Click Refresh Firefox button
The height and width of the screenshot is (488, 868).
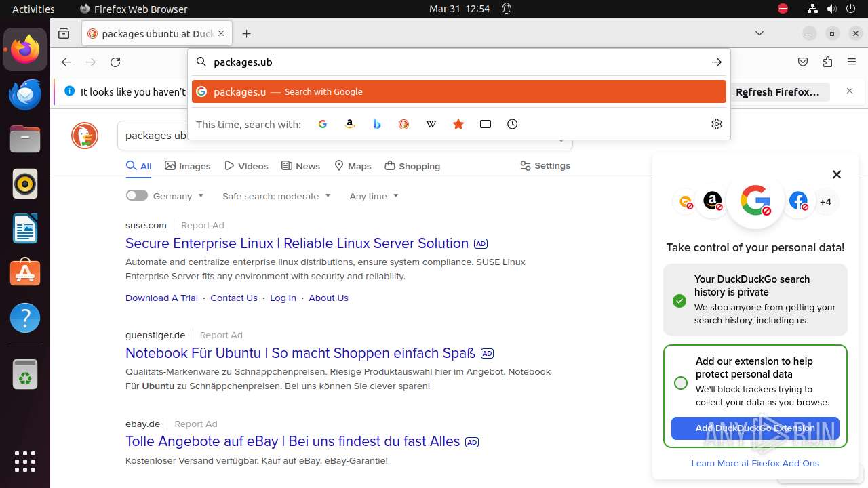[778, 91]
